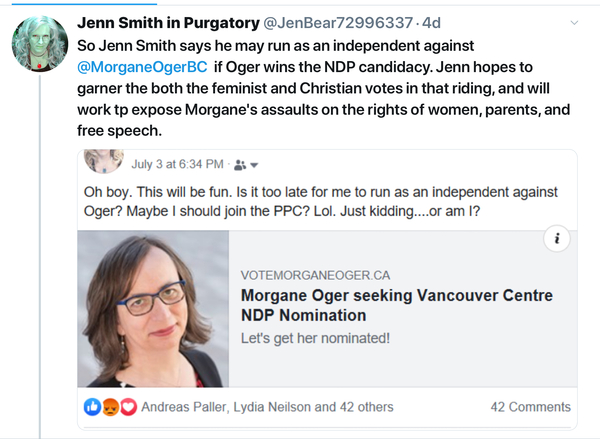Viewport: 600px width, 439px height.
Task: Click the VOTEMORGANEOGER.CA domain text
Action: [316, 274]
